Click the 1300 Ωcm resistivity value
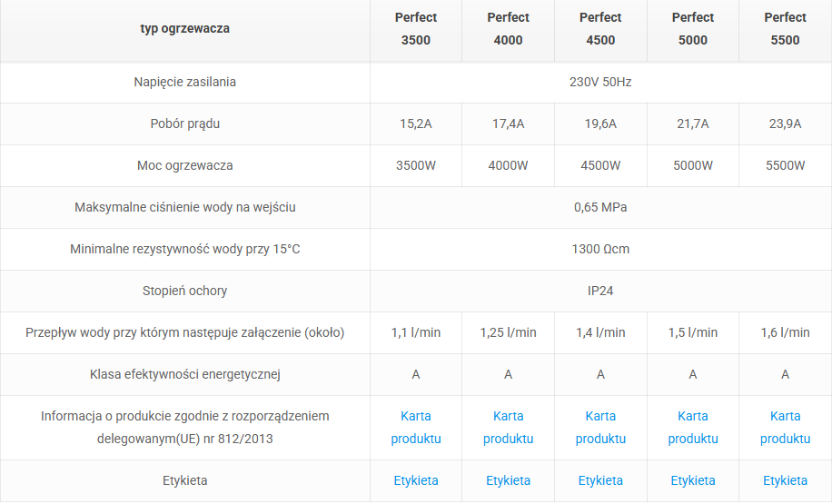This screenshot has height=504, width=832. coord(600,249)
